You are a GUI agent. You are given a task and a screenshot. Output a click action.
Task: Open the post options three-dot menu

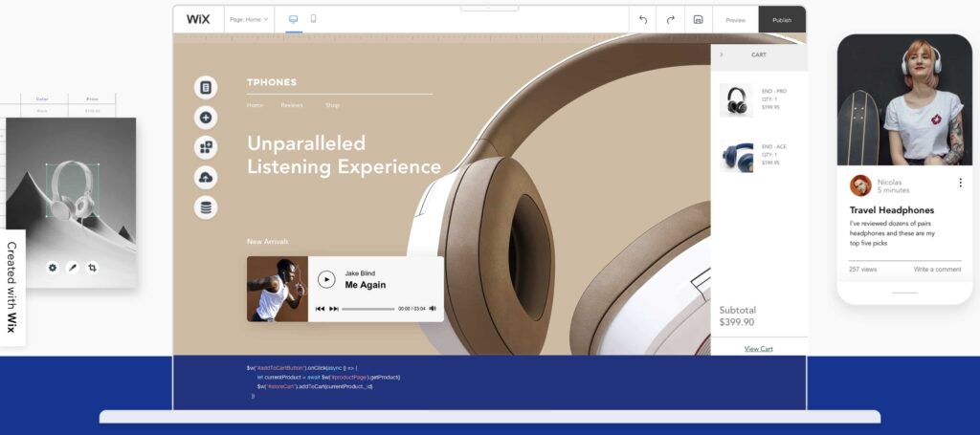(960, 183)
